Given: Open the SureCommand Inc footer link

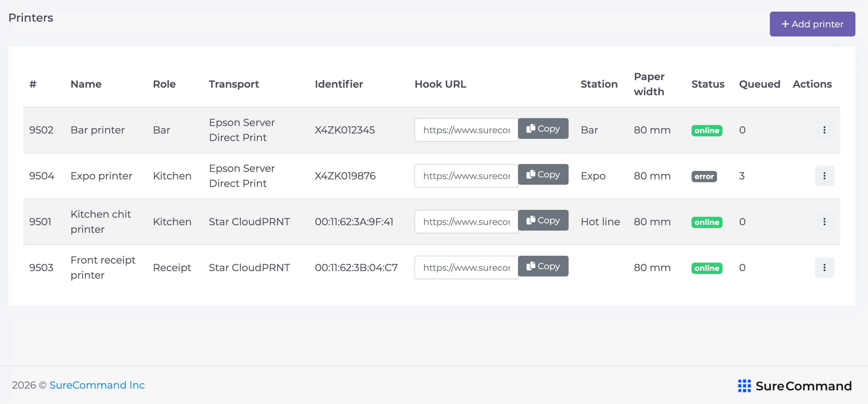Looking at the screenshot, I should pyautogui.click(x=97, y=385).
